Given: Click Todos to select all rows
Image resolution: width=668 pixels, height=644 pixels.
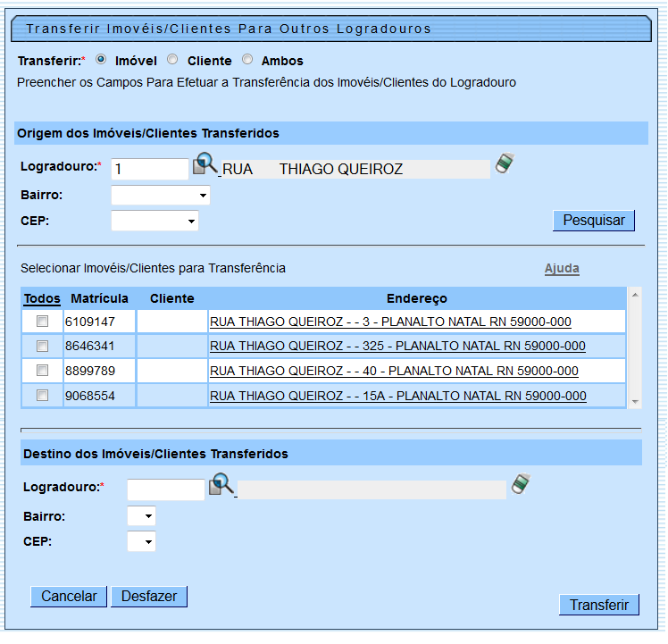Looking at the screenshot, I should click(x=42, y=298).
